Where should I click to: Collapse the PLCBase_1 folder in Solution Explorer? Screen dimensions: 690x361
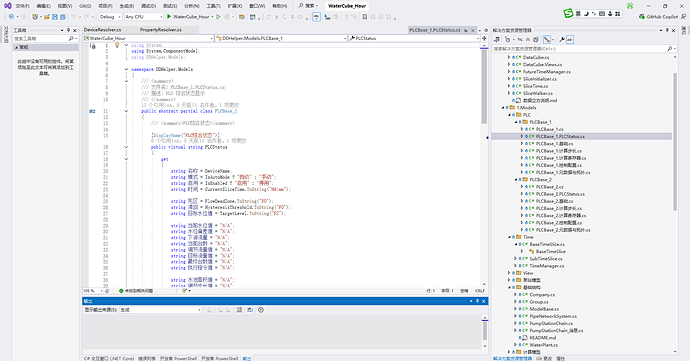pyautogui.click(x=516, y=122)
